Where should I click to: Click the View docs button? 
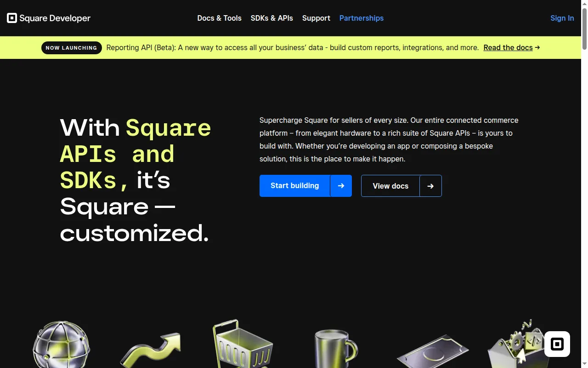click(390, 186)
